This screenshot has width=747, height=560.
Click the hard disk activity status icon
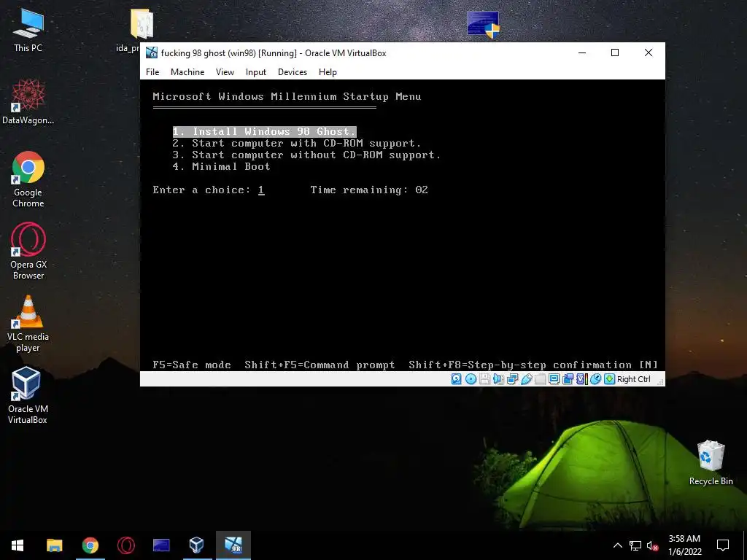point(457,379)
